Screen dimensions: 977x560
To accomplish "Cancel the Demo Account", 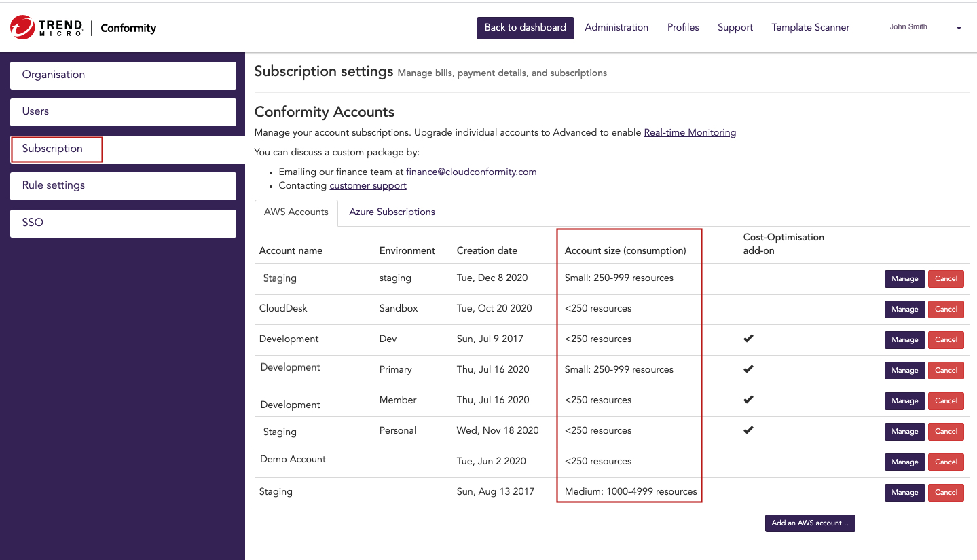I will [946, 462].
